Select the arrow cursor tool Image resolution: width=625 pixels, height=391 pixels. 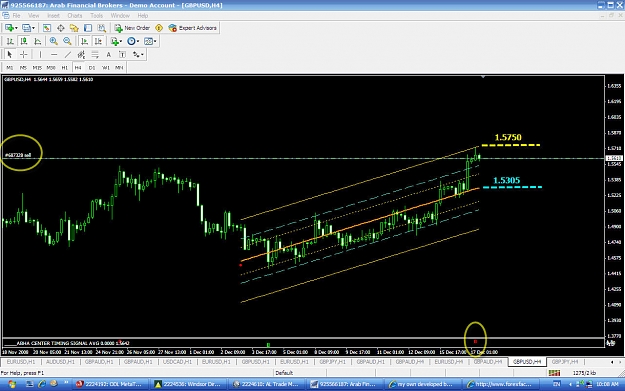[10, 54]
